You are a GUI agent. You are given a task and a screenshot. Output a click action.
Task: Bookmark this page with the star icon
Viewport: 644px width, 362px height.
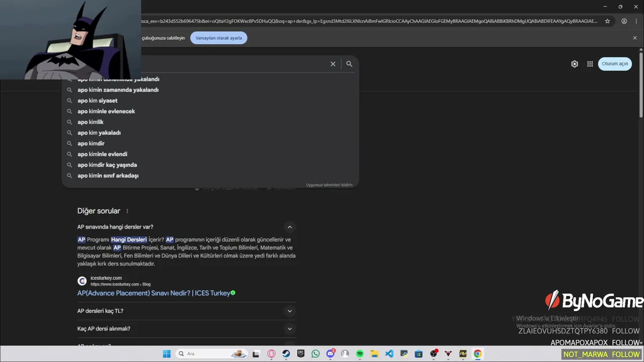point(607,21)
